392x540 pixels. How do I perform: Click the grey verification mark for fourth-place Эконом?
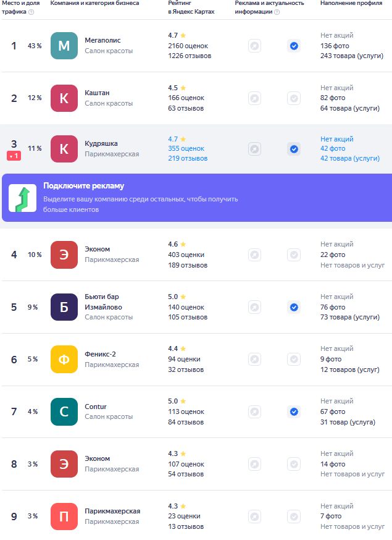(x=294, y=255)
